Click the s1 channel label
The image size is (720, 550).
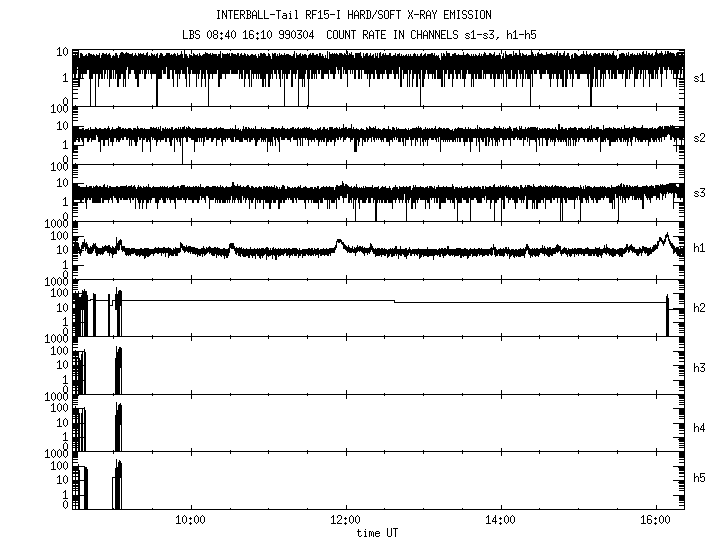click(x=700, y=77)
